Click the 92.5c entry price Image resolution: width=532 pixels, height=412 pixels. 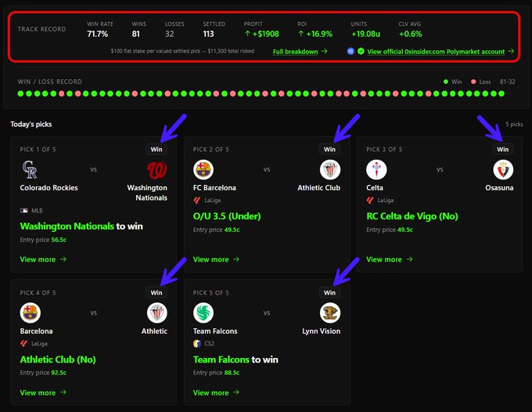(59, 373)
